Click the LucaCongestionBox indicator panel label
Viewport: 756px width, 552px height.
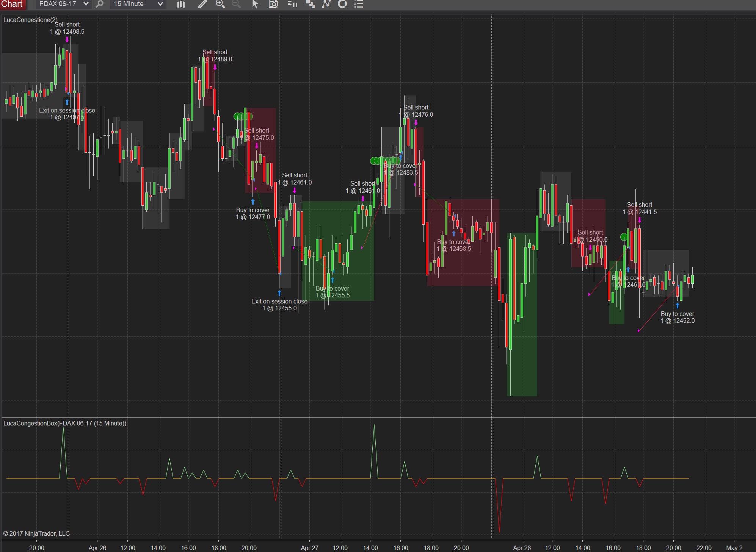pyautogui.click(x=65, y=423)
